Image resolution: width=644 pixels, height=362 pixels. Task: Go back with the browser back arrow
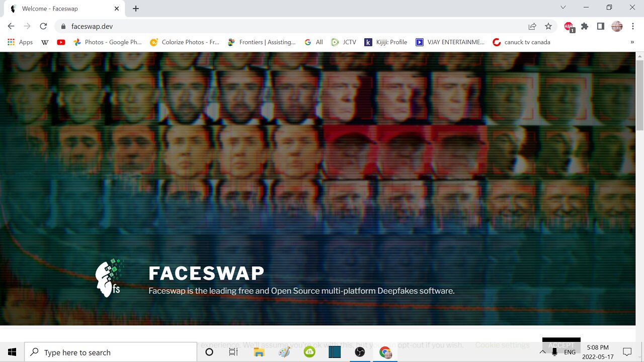click(x=11, y=26)
